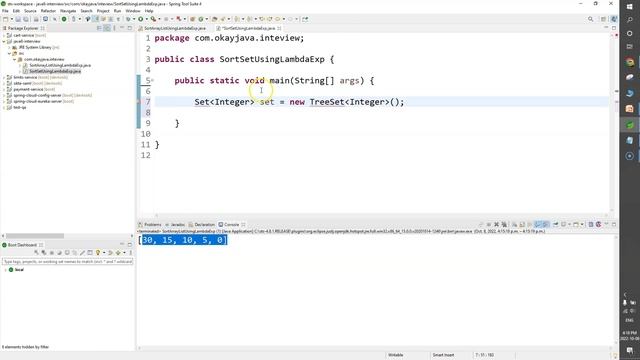Open the notification center icon on taskbar

pyautogui.click(x=630, y=350)
